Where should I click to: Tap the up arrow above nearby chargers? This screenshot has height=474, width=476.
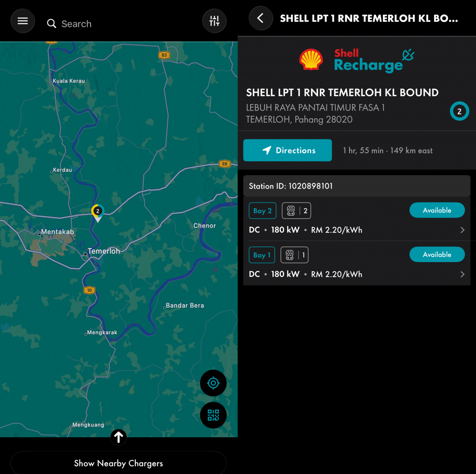[119, 437]
